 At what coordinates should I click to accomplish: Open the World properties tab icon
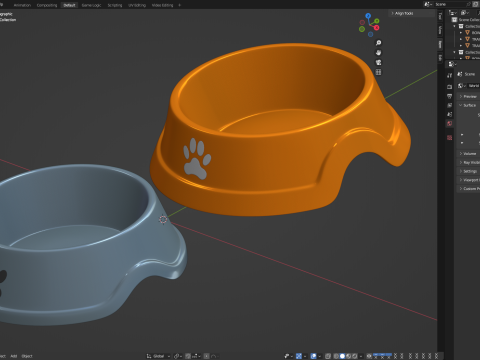(449, 124)
